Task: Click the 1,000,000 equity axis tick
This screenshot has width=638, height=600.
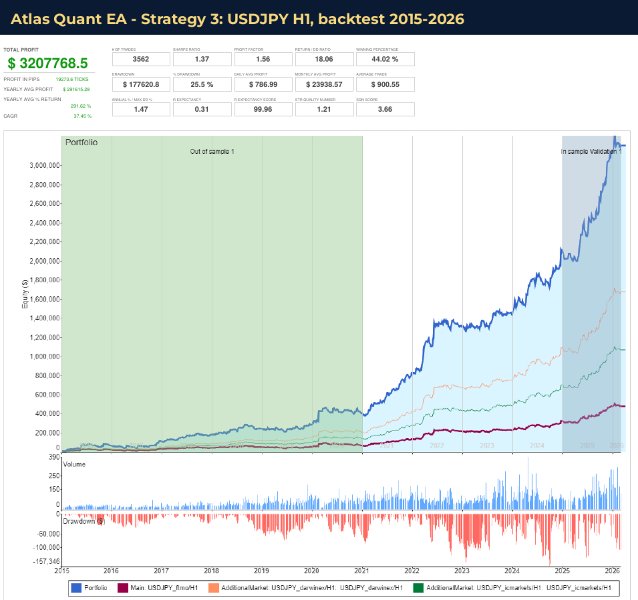Action: pos(45,356)
